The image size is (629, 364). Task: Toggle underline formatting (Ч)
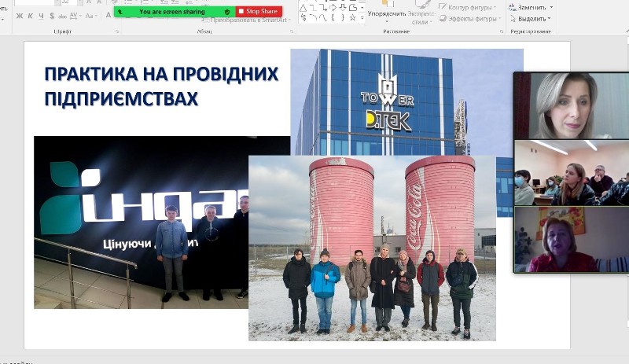(42, 16)
